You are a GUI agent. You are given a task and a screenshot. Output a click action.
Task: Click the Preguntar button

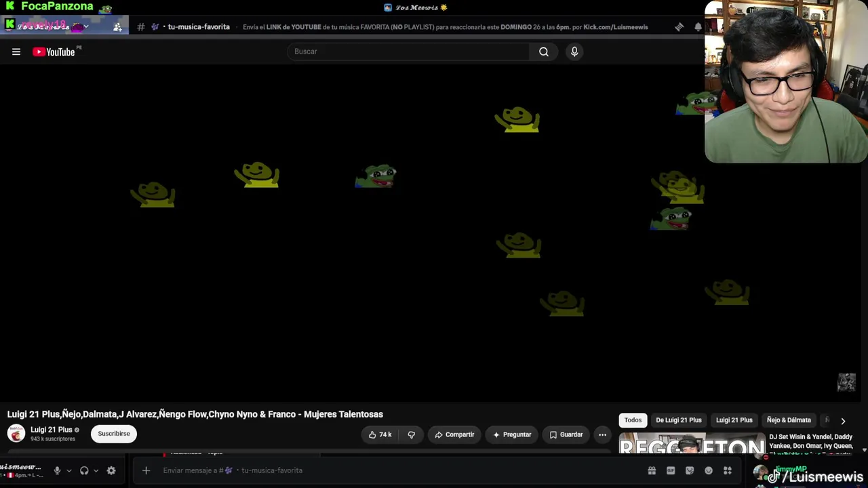point(512,434)
